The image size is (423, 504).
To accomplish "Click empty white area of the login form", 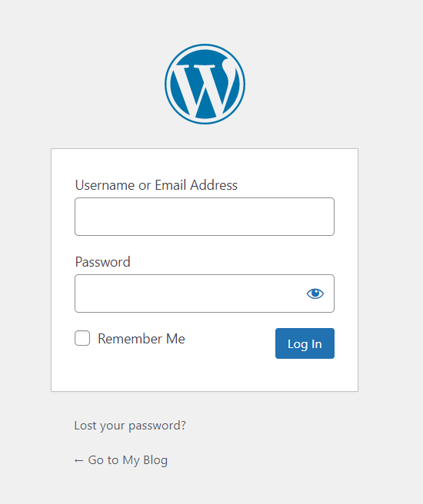I will pos(205,374).
